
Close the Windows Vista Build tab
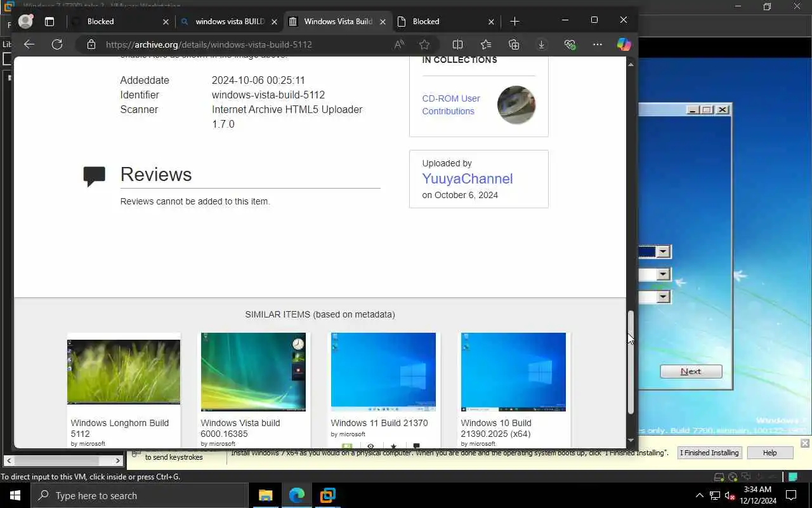(383, 22)
